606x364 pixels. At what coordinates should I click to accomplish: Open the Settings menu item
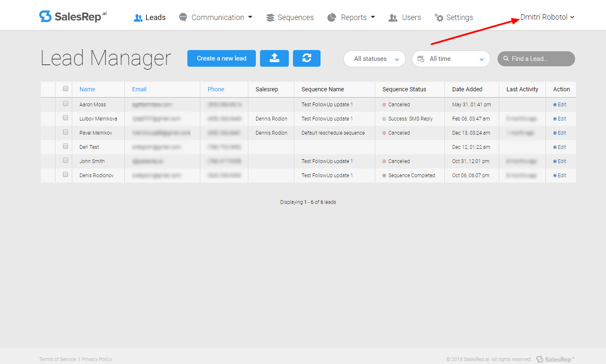coord(454,18)
